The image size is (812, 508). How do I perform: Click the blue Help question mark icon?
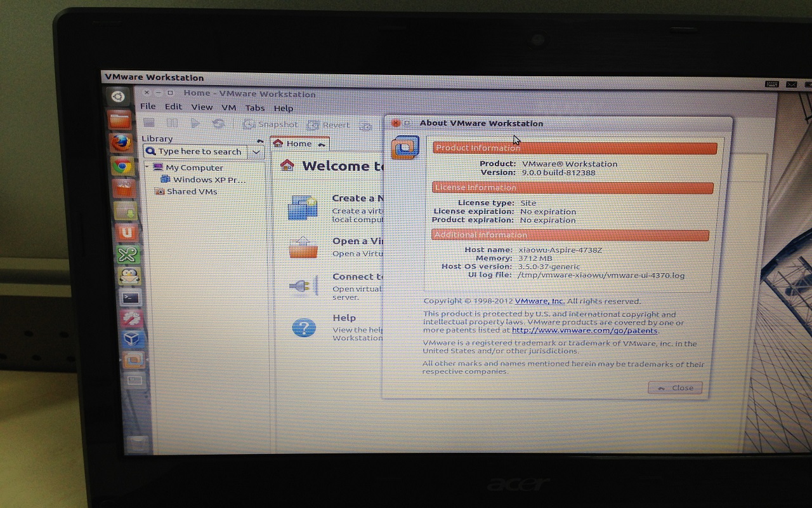click(304, 328)
